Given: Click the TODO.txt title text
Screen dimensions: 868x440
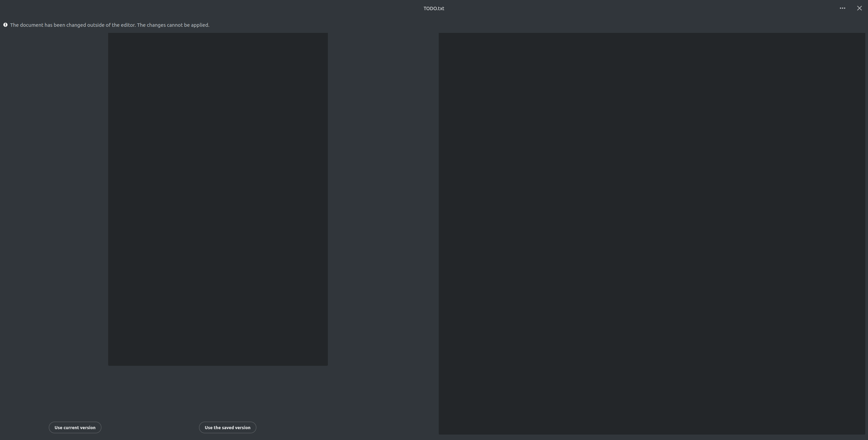Looking at the screenshot, I should (434, 8).
